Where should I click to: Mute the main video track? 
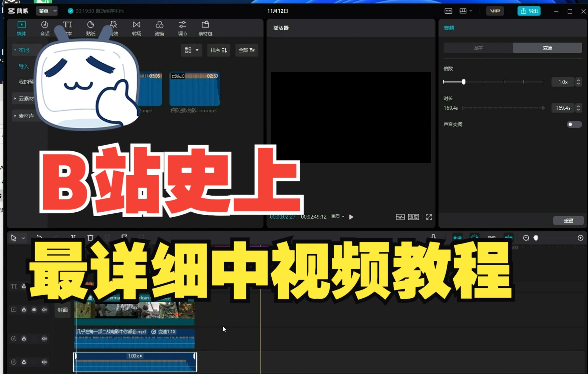(44, 310)
